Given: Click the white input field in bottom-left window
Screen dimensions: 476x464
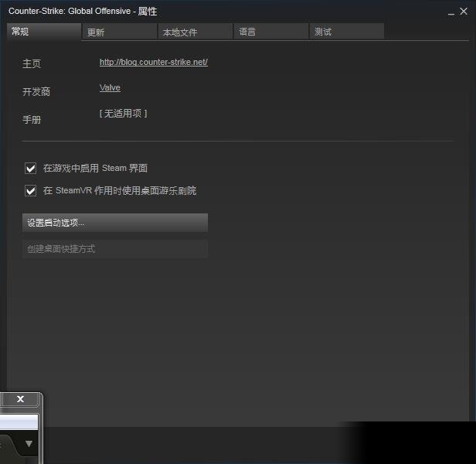Looking at the screenshot, I should (19, 421).
